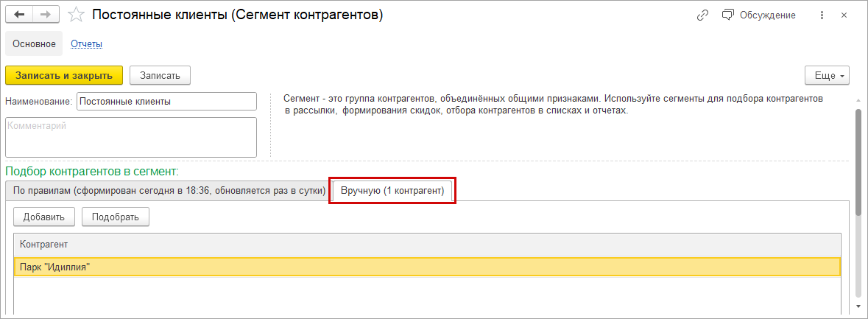Select the Парк "Идиллия" row
Viewport: 868px width, 319px height.
(427, 267)
